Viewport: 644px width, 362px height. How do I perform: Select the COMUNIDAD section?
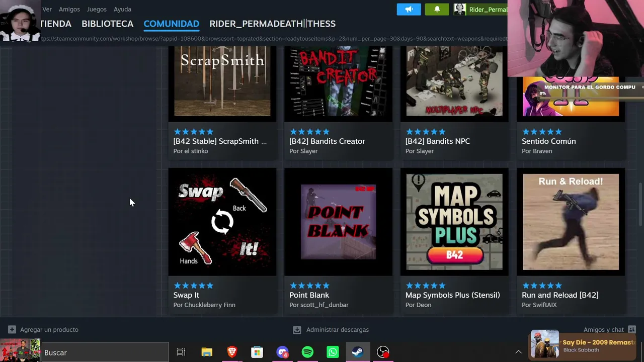[x=171, y=24]
